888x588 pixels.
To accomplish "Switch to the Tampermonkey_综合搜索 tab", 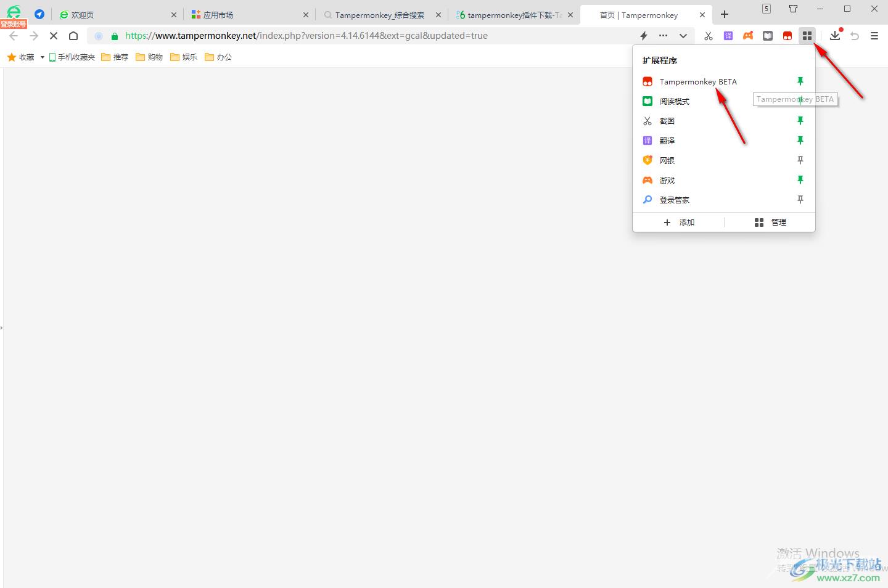I will [x=382, y=15].
